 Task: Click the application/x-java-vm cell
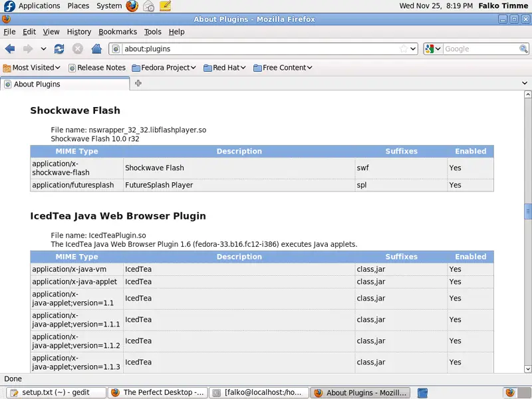76,269
